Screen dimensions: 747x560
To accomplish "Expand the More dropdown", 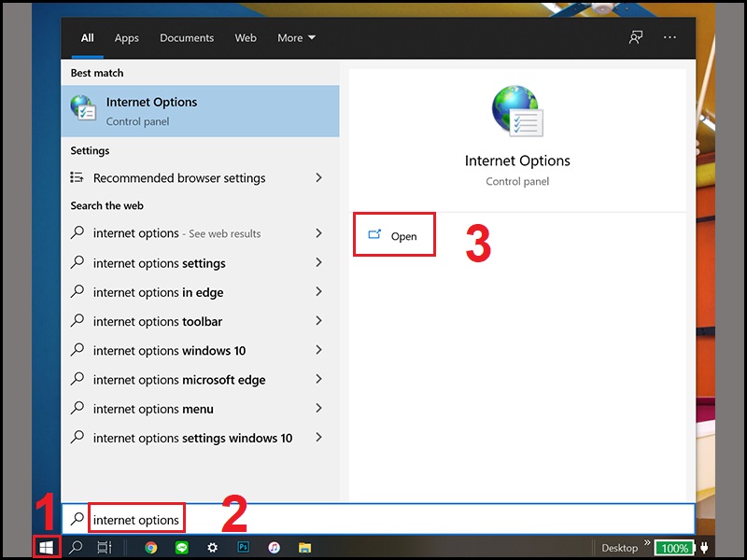I will coord(296,37).
